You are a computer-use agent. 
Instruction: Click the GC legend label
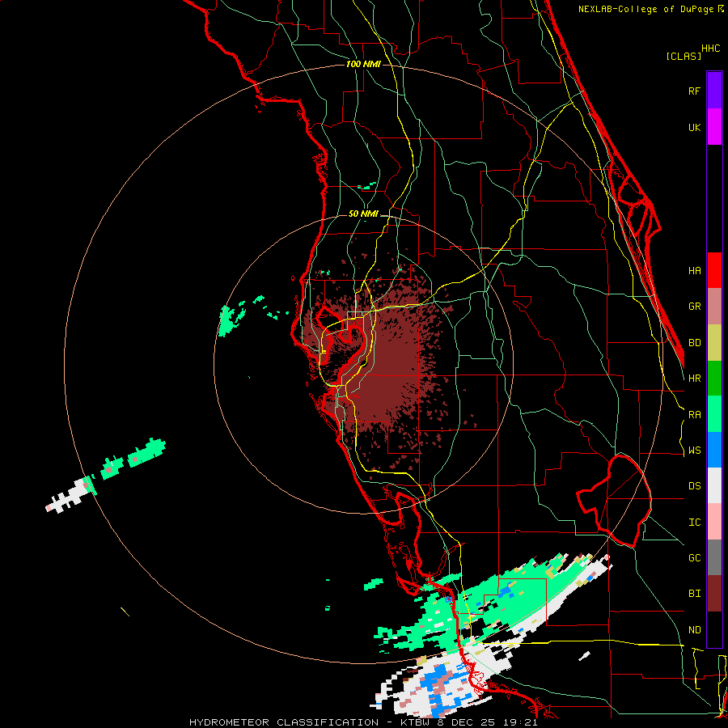(x=694, y=557)
